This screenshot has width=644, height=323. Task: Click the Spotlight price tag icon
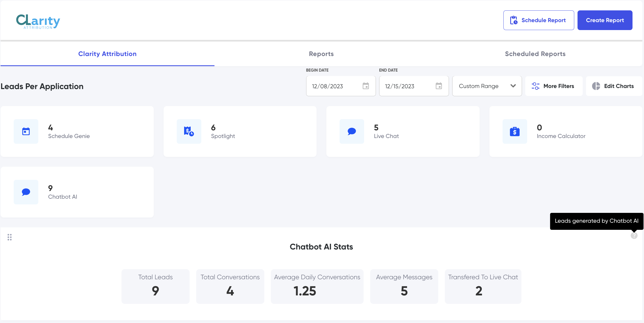tap(189, 131)
